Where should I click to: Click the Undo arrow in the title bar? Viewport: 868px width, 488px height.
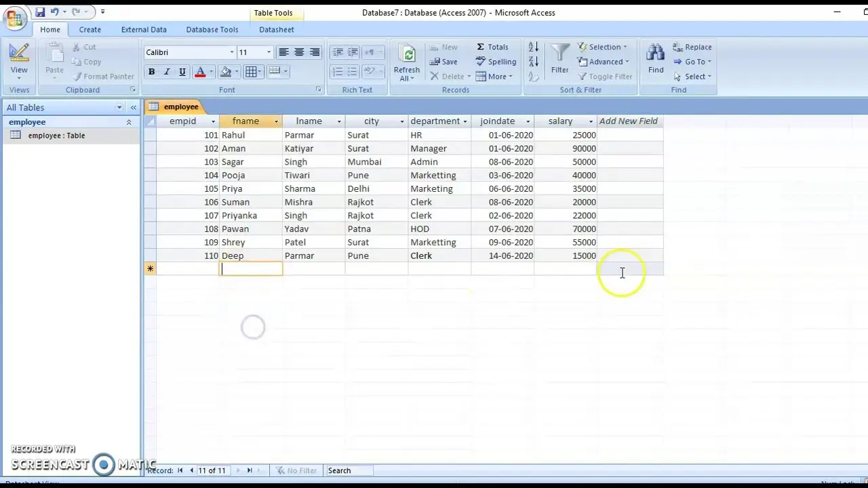coord(54,12)
